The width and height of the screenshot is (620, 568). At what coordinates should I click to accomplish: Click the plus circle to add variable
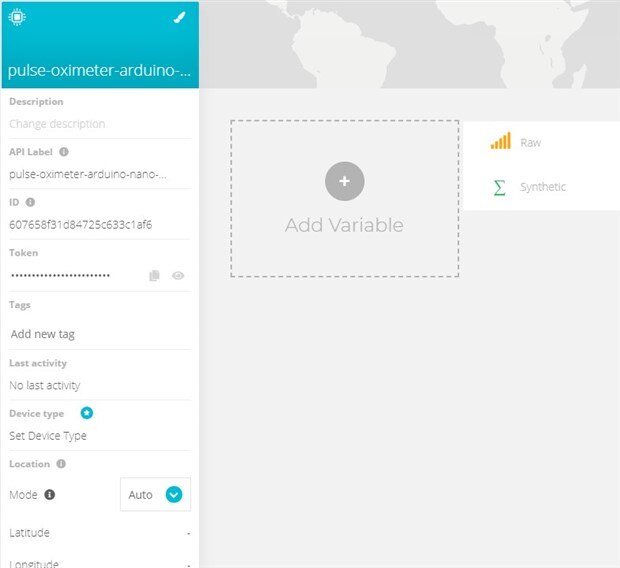point(344,181)
